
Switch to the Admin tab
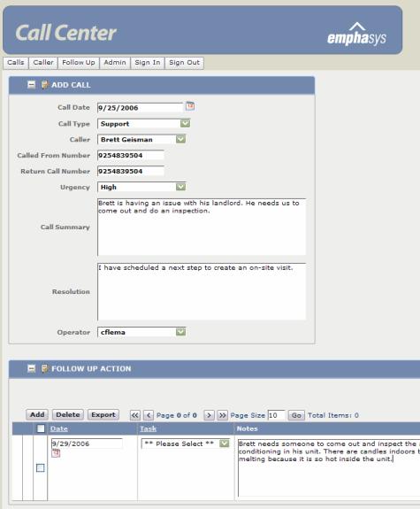coord(115,63)
